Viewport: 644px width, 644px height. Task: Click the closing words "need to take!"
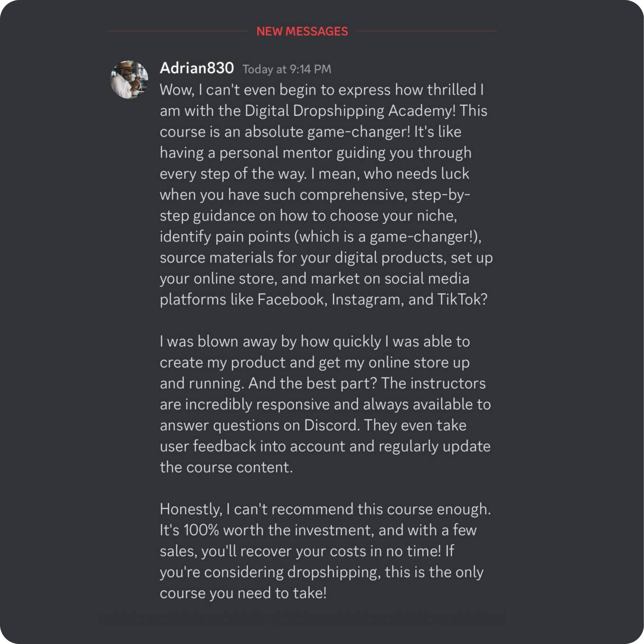[282, 593]
